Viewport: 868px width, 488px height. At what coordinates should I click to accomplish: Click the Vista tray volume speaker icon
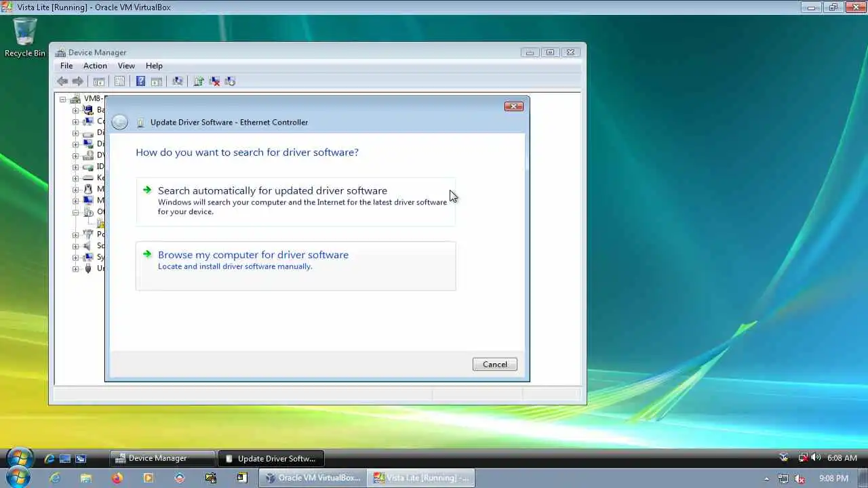click(815, 458)
